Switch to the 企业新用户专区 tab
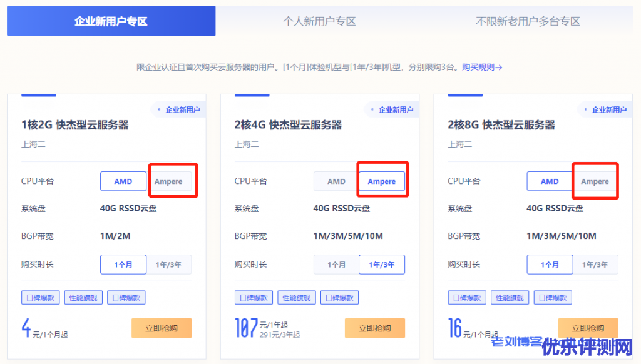This screenshot has height=364, width=641. tap(111, 21)
